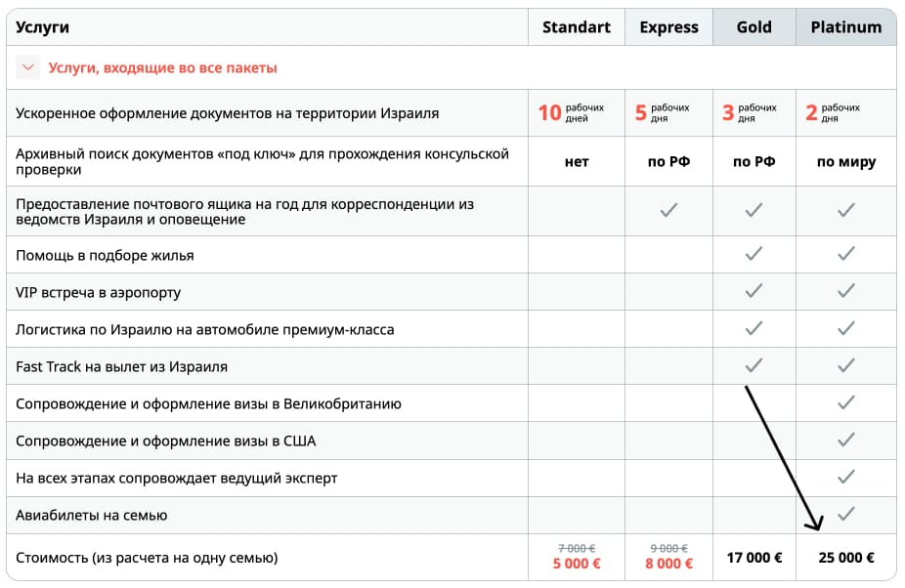Toggle the Platinum checkmark for Помощь в подборе жилья
The height and width of the screenshot is (588, 905).
pos(845,254)
